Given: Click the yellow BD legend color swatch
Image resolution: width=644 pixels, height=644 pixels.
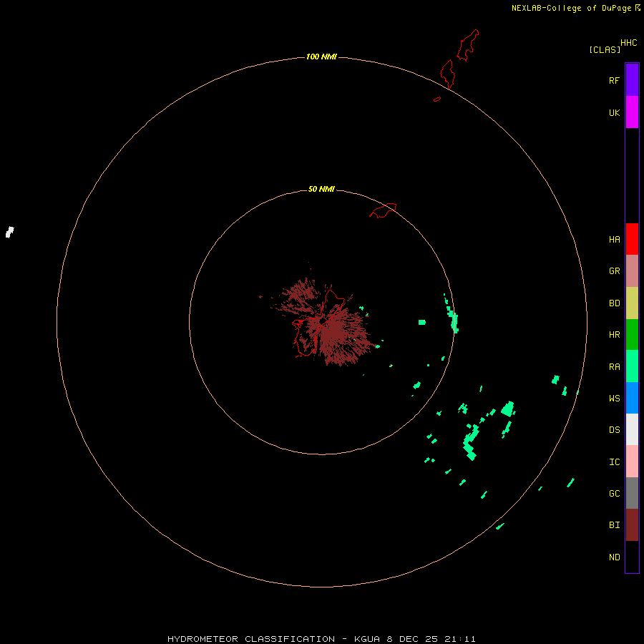Looking at the screenshot, I should pyautogui.click(x=632, y=303).
